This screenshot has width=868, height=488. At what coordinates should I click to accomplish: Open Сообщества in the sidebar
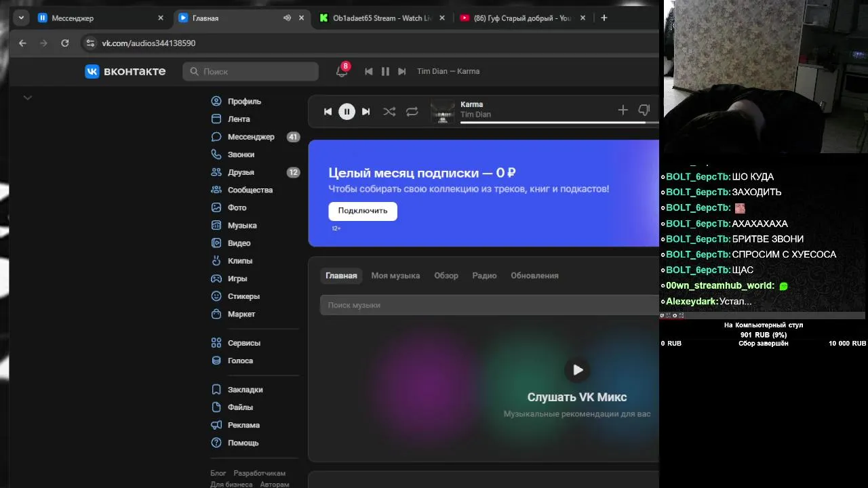pyautogui.click(x=242, y=190)
